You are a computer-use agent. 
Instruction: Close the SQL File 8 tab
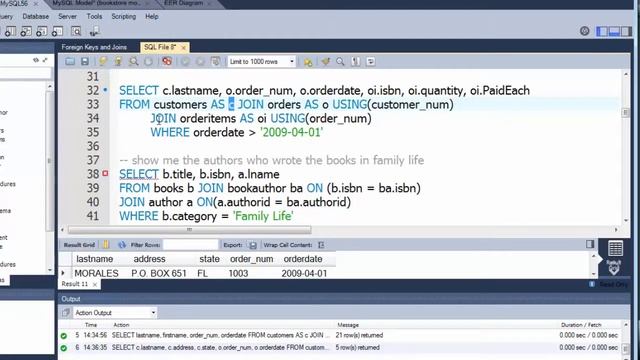point(184,48)
